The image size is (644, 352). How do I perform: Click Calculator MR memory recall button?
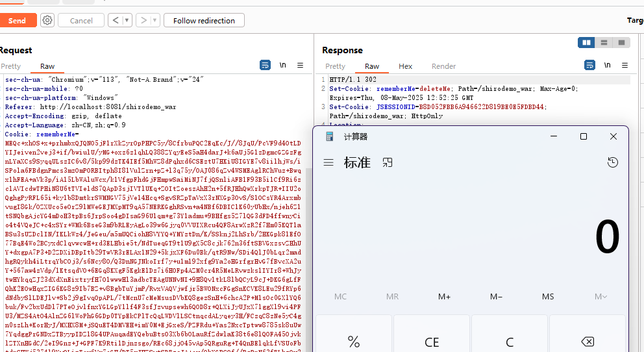coord(392,297)
